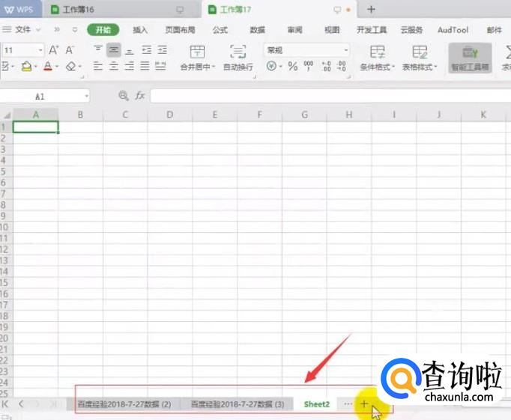Decrease decimal places icon
Screen dimensions: 511x420
click(x=342, y=66)
